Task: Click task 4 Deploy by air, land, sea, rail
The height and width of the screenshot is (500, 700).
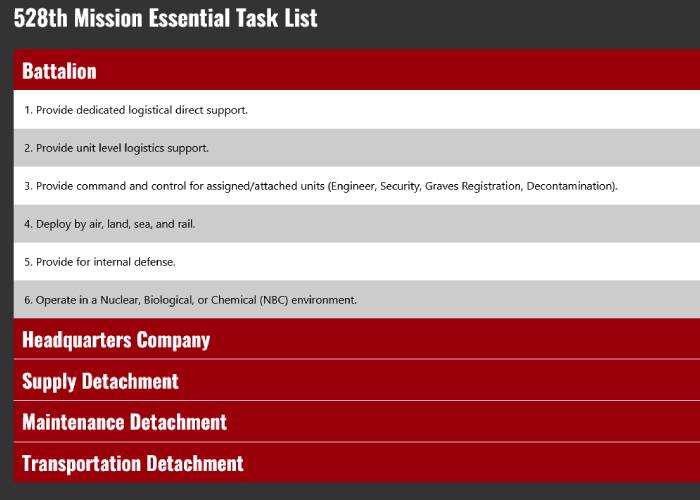Action: click(110, 224)
